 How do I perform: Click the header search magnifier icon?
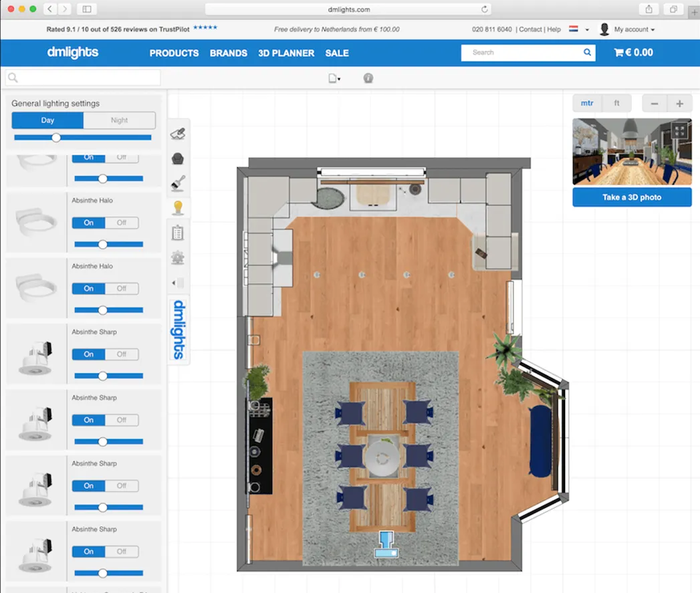point(587,52)
